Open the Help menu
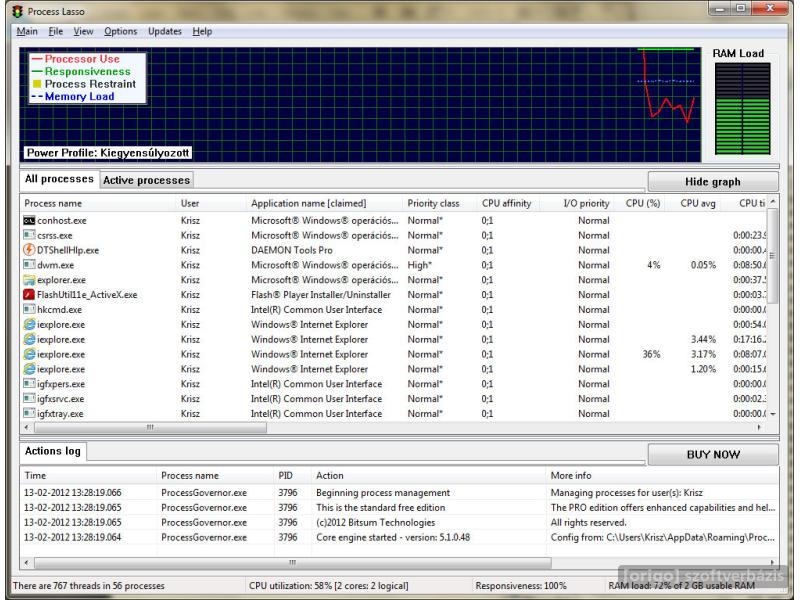 (202, 32)
